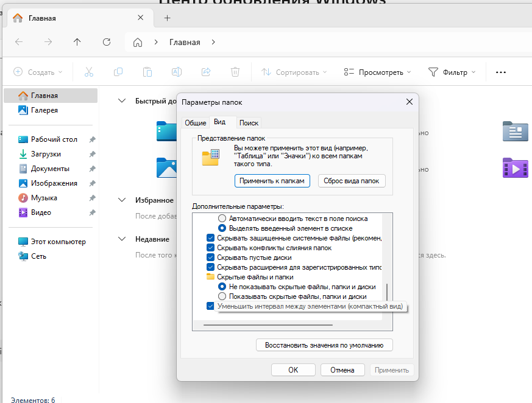Switch to the 'Поиск' tab
532x403 pixels.
click(249, 122)
